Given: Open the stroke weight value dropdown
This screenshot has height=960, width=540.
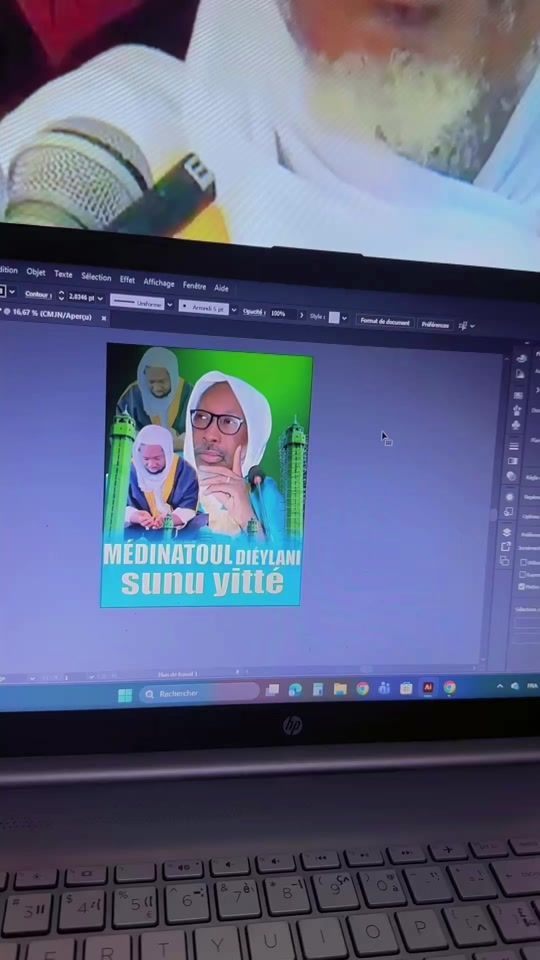Looking at the screenshot, I should [100, 299].
